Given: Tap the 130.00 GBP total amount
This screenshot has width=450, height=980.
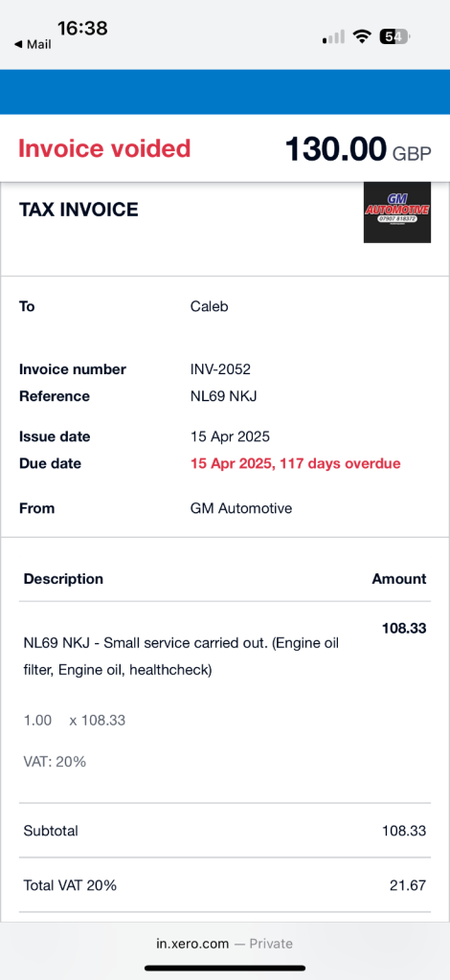Looking at the screenshot, I should pyautogui.click(x=358, y=150).
